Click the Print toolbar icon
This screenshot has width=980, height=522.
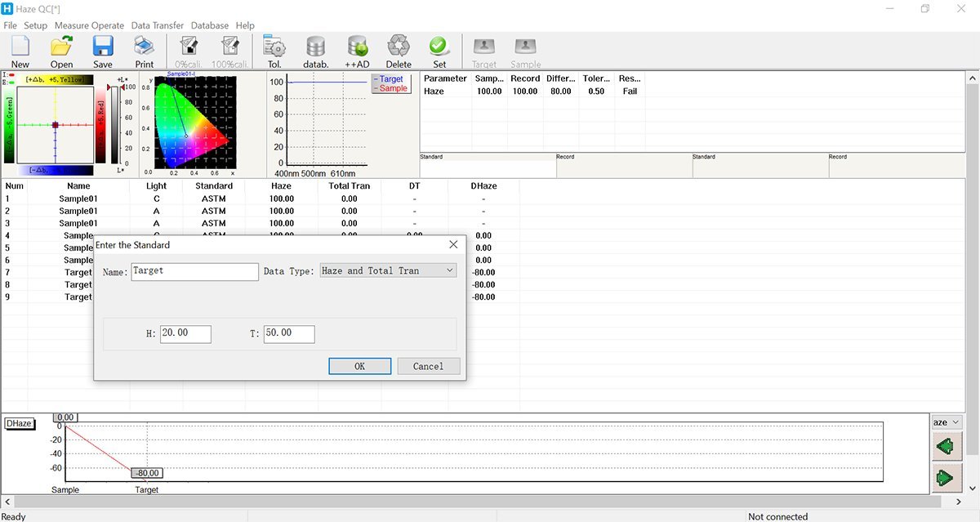click(x=145, y=51)
